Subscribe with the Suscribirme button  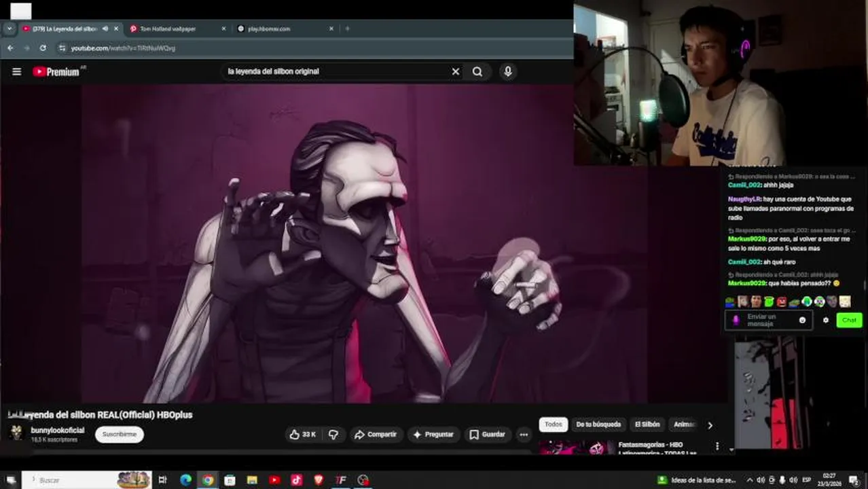tap(120, 434)
